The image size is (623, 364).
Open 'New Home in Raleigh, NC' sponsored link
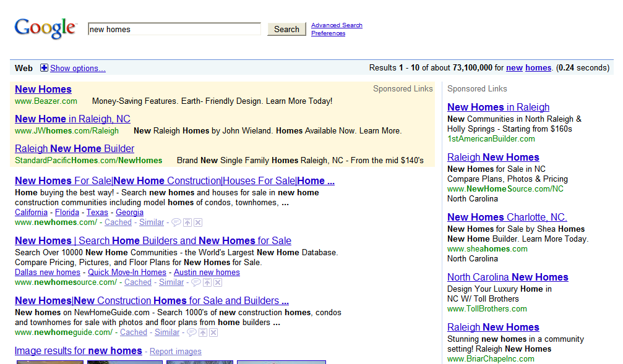[73, 119]
